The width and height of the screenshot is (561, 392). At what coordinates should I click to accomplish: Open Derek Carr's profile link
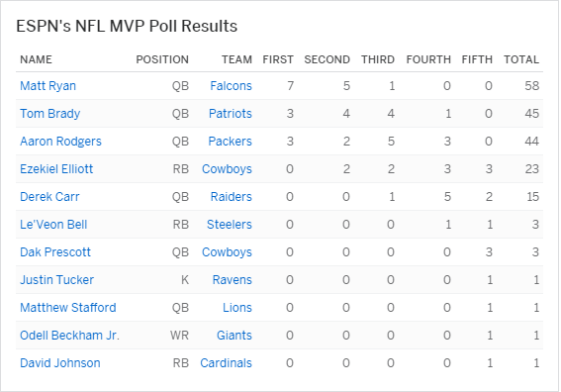click(49, 197)
